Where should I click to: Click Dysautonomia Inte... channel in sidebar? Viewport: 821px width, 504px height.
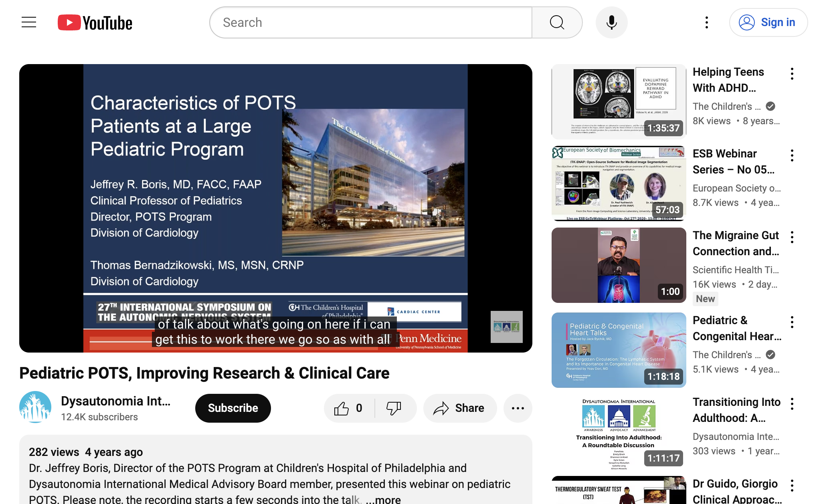point(736,437)
